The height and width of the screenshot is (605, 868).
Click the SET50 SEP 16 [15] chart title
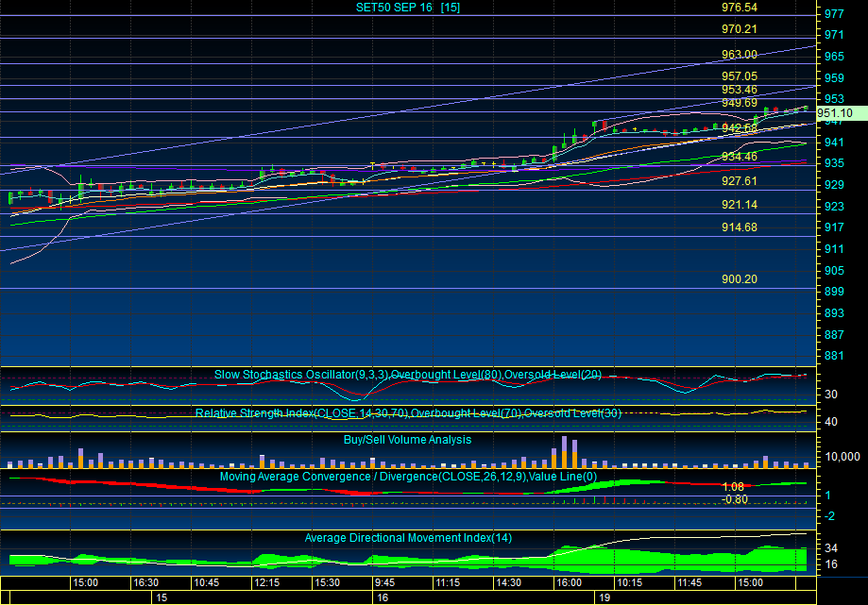tap(408, 8)
